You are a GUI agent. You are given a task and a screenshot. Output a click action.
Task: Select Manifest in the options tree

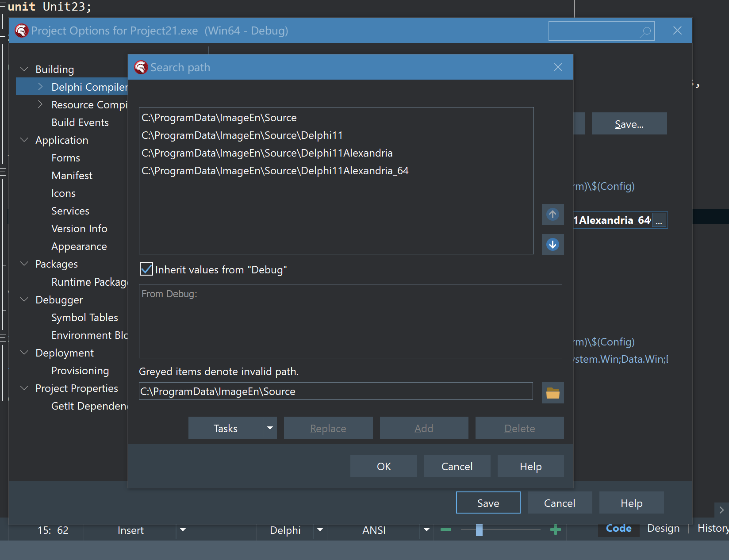click(72, 176)
